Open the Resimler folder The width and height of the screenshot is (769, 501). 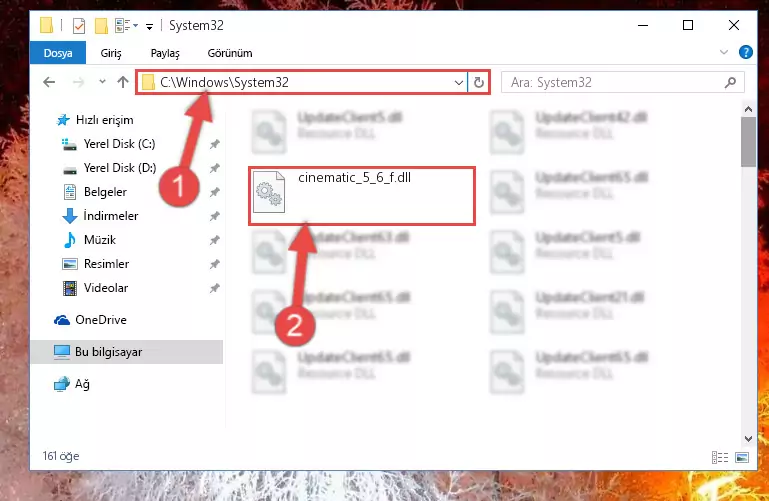click(106, 264)
